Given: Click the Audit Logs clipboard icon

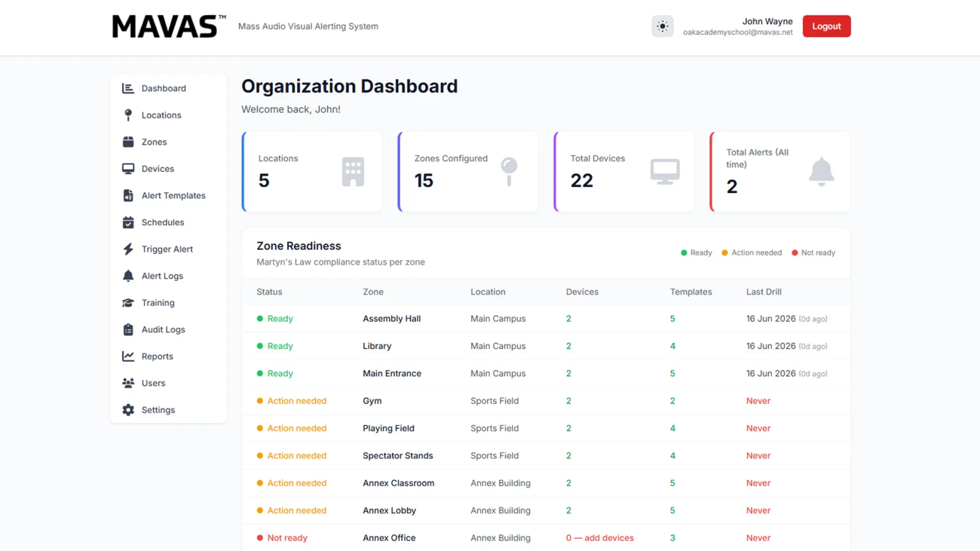Looking at the screenshot, I should click(x=128, y=329).
